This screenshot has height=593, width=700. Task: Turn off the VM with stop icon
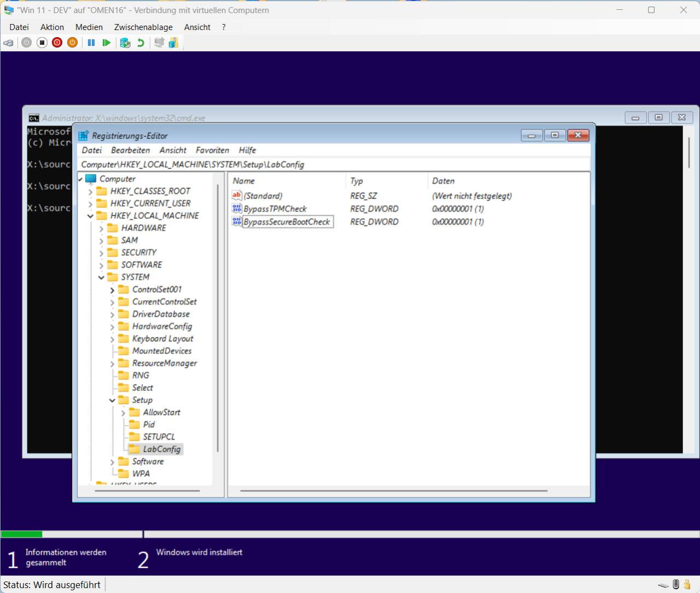(x=42, y=43)
